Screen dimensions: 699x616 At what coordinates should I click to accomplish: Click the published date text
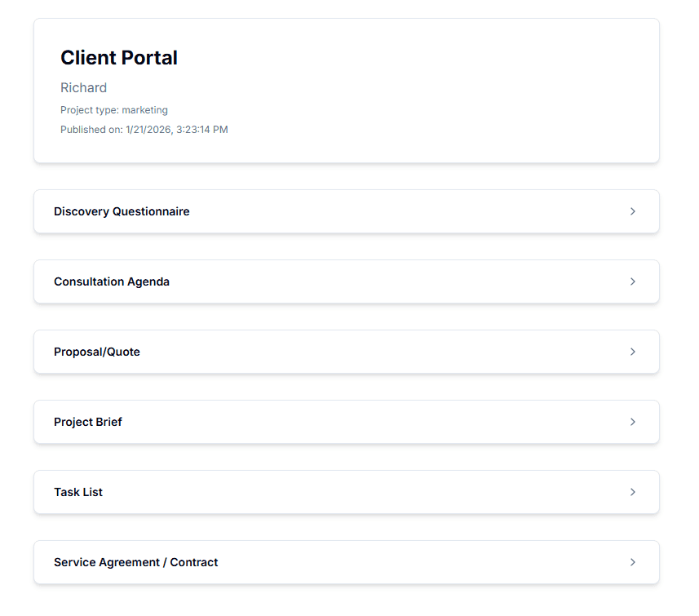pos(144,129)
